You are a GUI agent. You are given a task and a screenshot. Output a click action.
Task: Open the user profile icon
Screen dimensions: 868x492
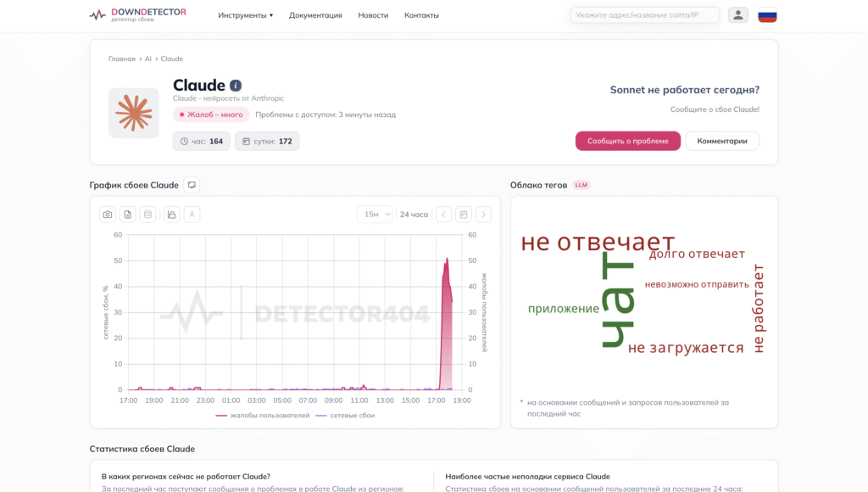(x=738, y=15)
